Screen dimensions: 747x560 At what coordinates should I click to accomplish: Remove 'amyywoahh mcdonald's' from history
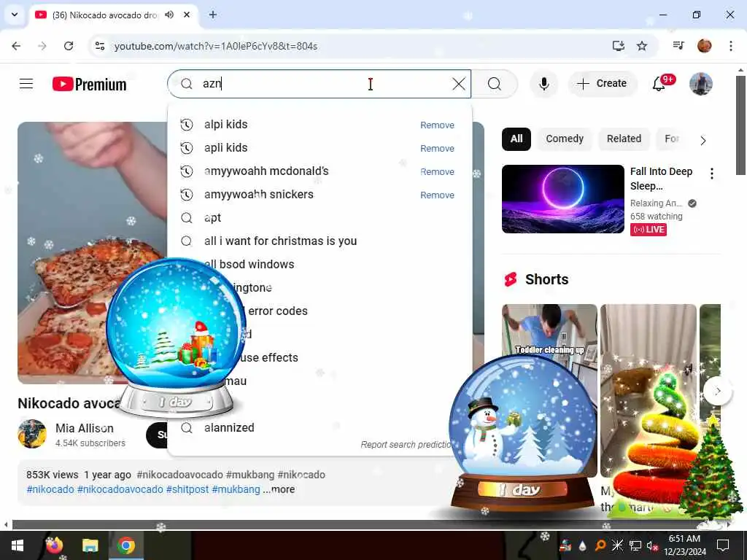pos(437,171)
